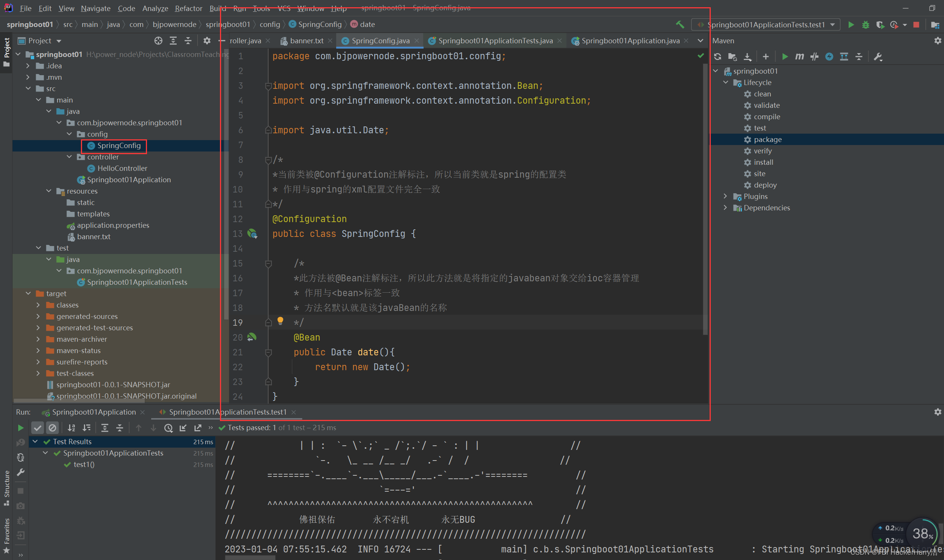The image size is (944, 560).
Task: Open the Favorites tool window sidebar tab
Action: coord(6,536)
